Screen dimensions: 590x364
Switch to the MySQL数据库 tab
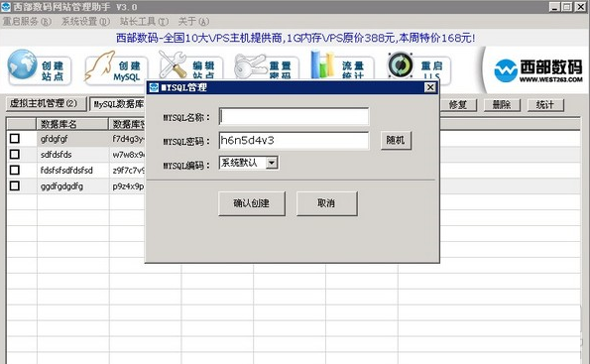(118, 104)
